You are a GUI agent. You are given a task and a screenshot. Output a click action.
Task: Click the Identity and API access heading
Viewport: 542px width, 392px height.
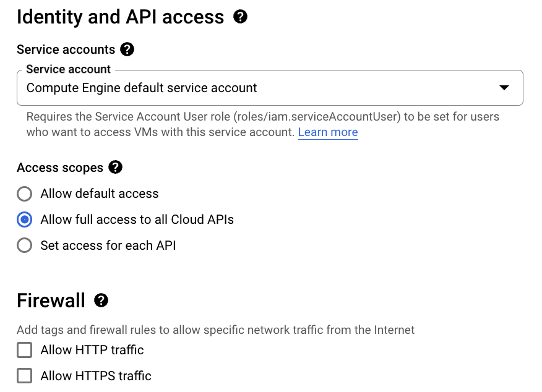tap(121, 17)
